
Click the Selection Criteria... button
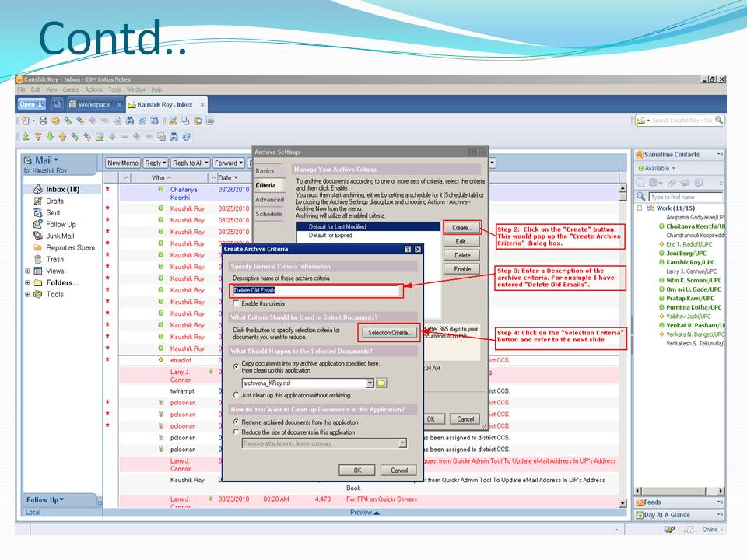click(389, 333)
